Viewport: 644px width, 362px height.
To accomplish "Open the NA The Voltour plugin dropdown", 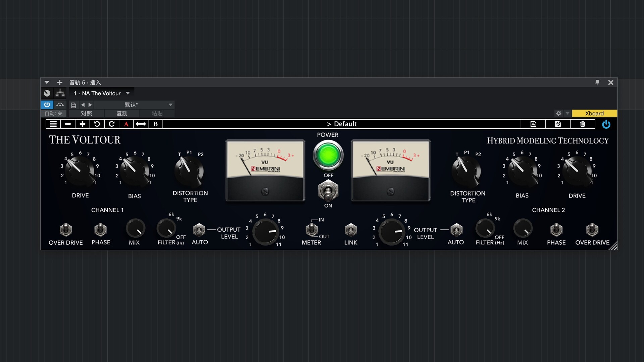I will coord(101,93).
